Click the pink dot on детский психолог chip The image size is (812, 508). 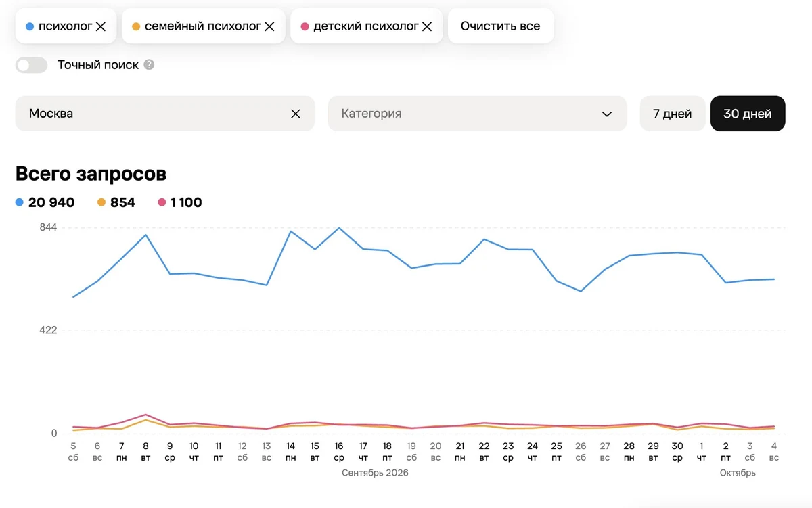click(x=304, y=26)
